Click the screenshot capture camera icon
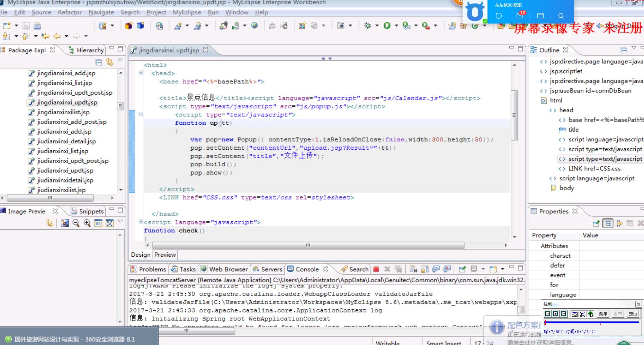The image size is (644, 345). pyautogui.click(x=341, y=26)
